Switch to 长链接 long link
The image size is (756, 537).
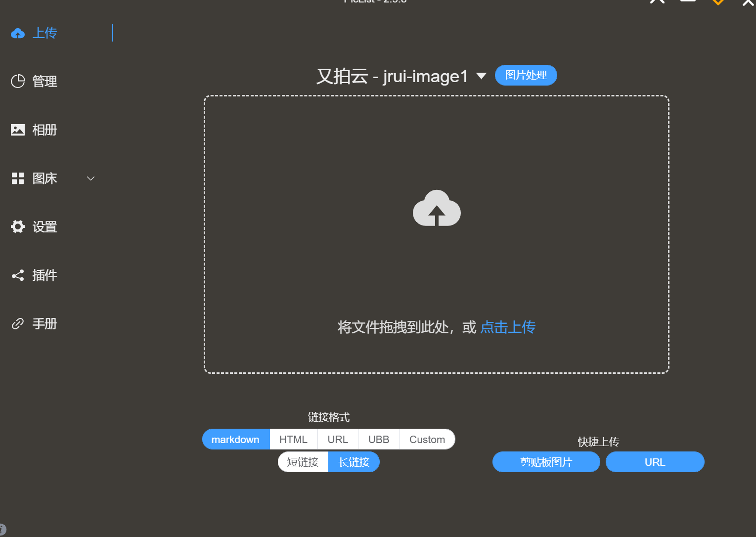point(354,462)
